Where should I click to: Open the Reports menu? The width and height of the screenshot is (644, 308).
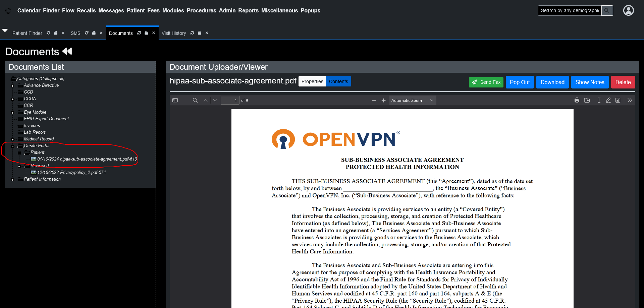248,10
